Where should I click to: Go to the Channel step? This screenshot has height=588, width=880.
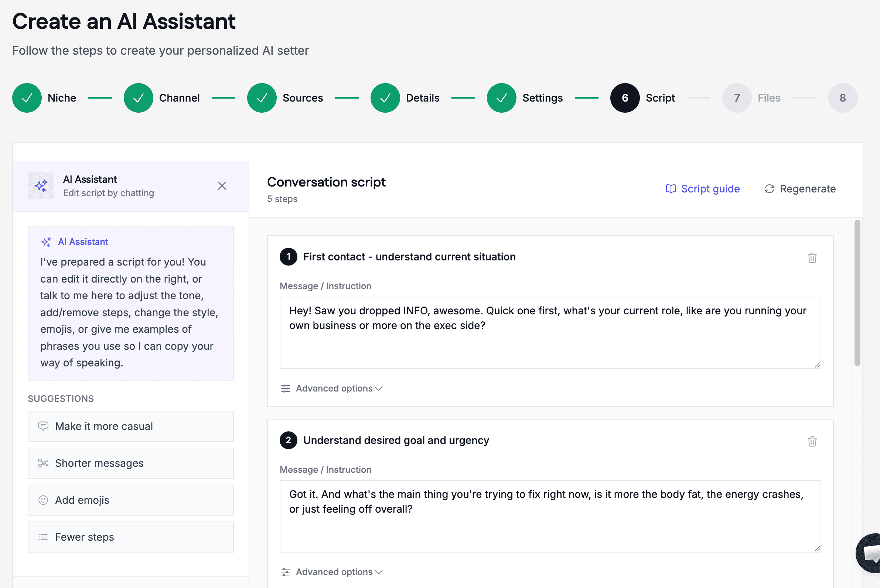pos(162,98)
